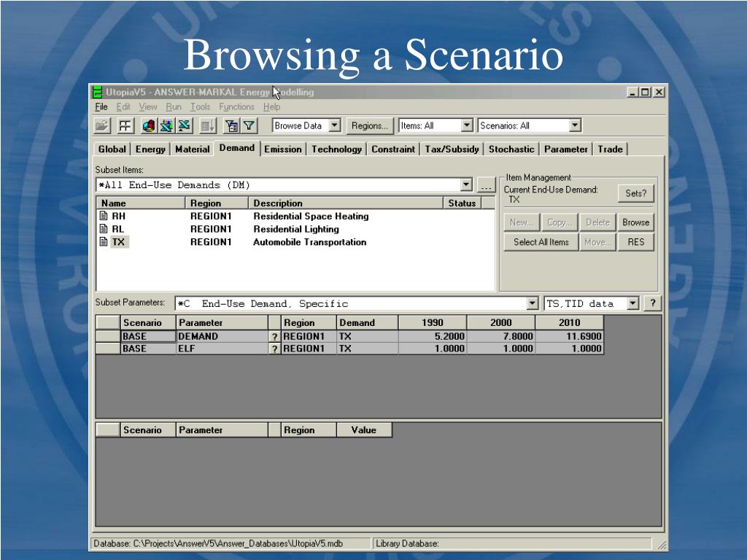Screen dimensions: 747x560
Task: Click the document icon beside TX
Action: [104, 241]
